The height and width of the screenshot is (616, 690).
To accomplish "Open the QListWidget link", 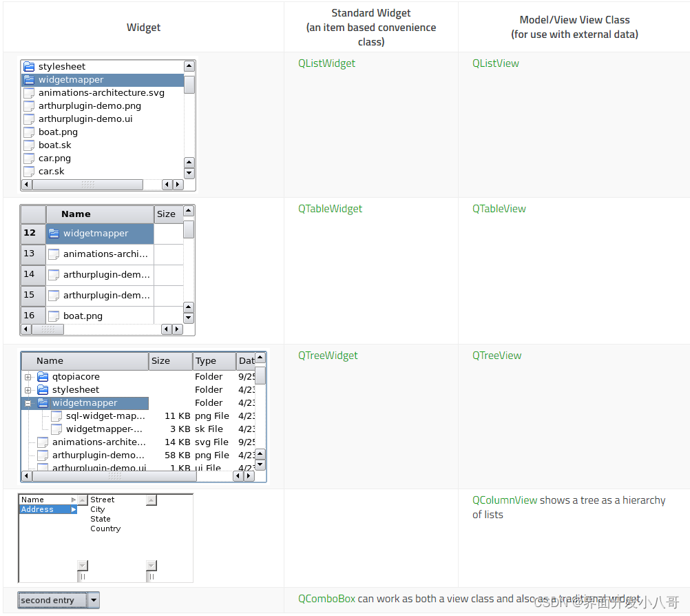I will click(x=326, y=63).
